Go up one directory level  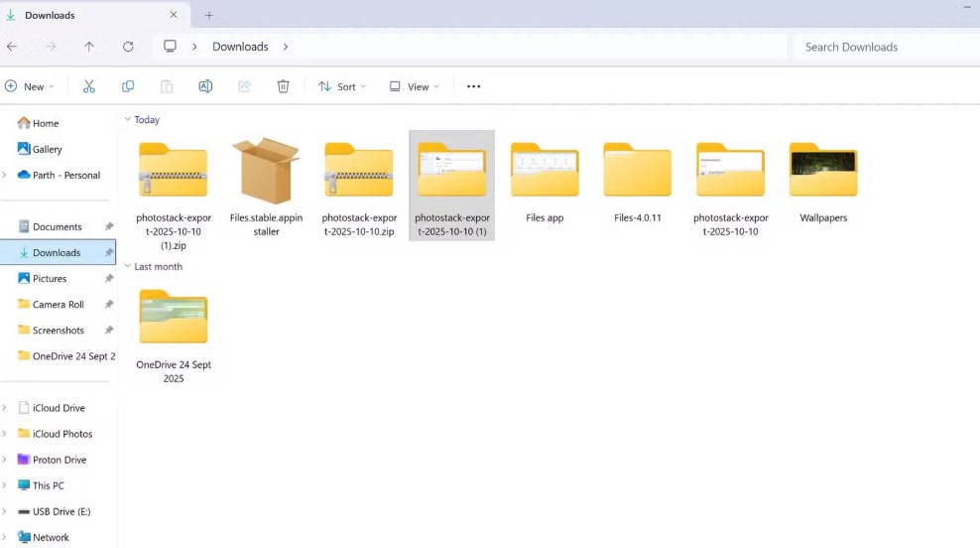click(x=89, y=47)
